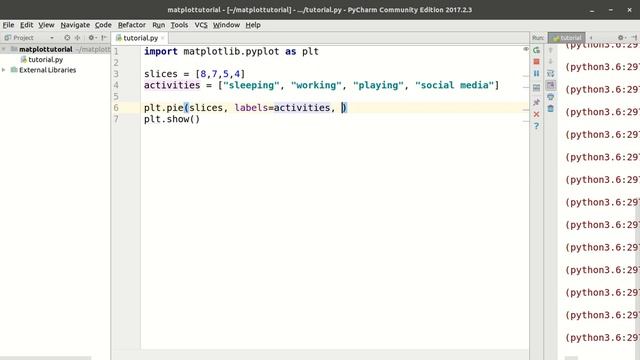The image size is (640, 360).
Task: Open Project panel settings gear
Action: click(x=92, y=38)
